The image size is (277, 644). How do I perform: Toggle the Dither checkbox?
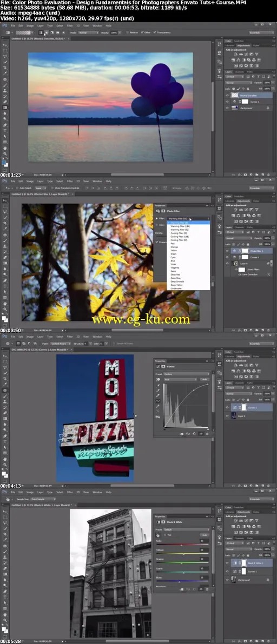tap(142, 32)
